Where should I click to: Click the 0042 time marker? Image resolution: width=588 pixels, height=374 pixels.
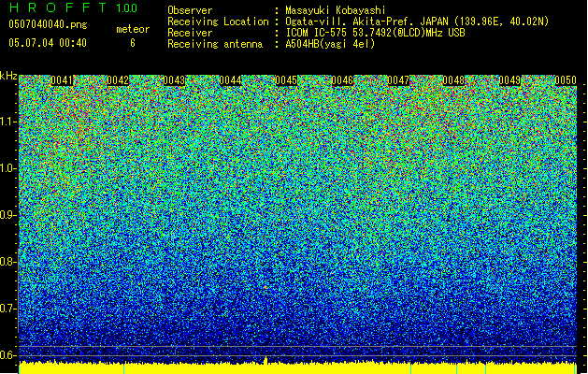click(118, 80)
